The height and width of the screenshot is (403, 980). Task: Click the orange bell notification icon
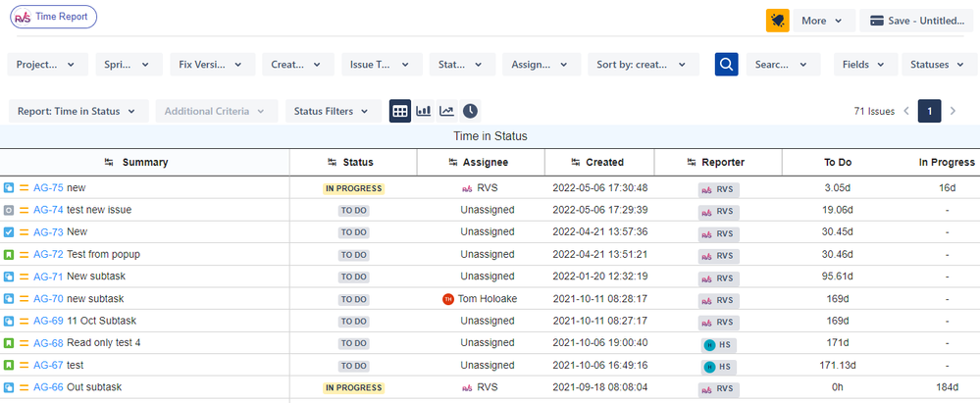(x=778, y=21)
